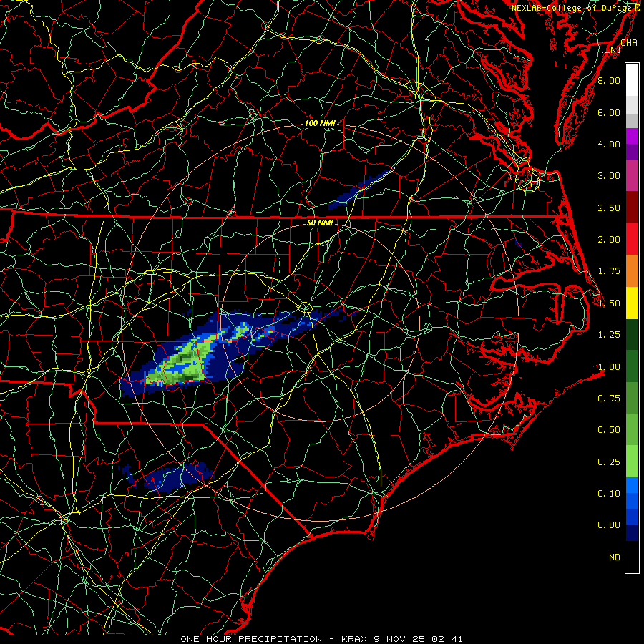Click the "50 NMI" range ring label
Viewport: 644px width, 644px height.
coord(320,223)
